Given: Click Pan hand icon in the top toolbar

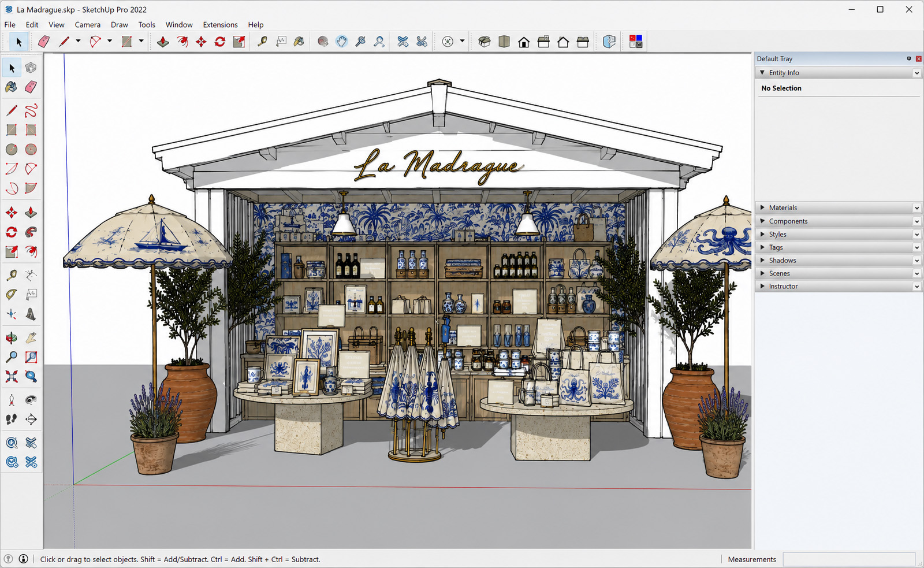Looking at the screenshot, I should click(x=342, y=42).
